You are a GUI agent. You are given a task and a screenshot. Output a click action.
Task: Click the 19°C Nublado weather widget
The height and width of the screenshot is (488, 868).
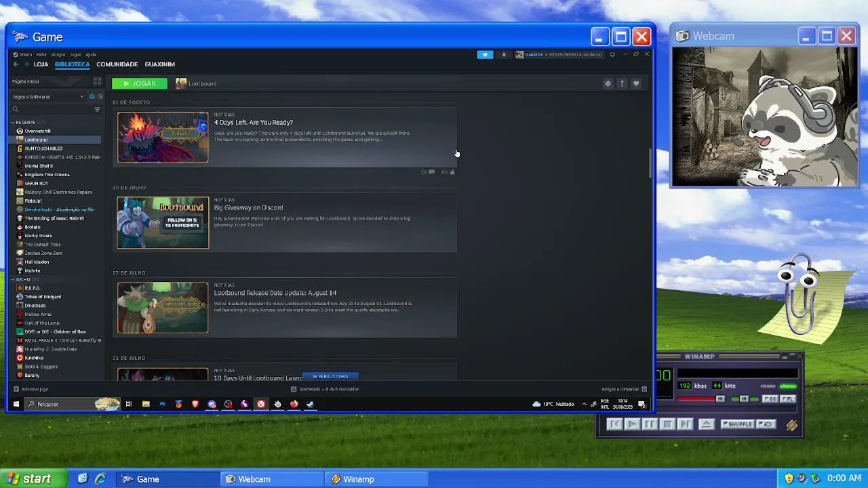point(553,404)
